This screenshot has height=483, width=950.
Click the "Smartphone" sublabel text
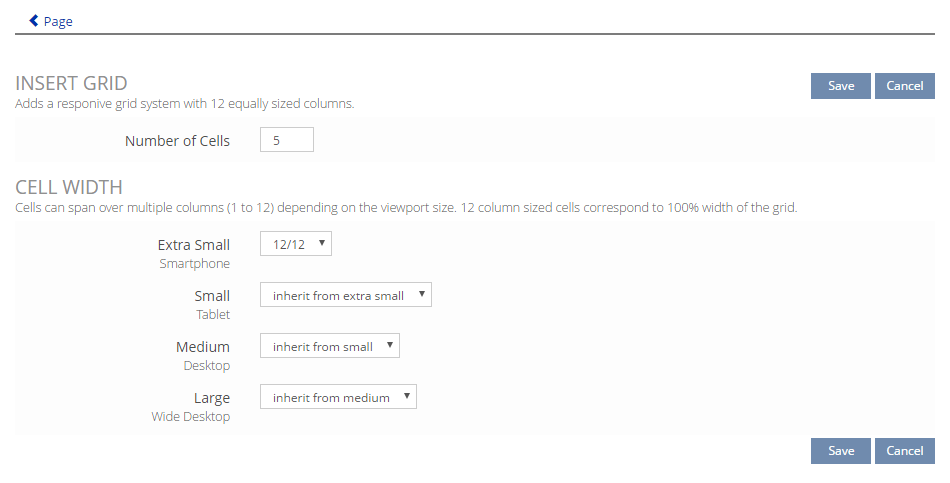[x=194, y=264]
